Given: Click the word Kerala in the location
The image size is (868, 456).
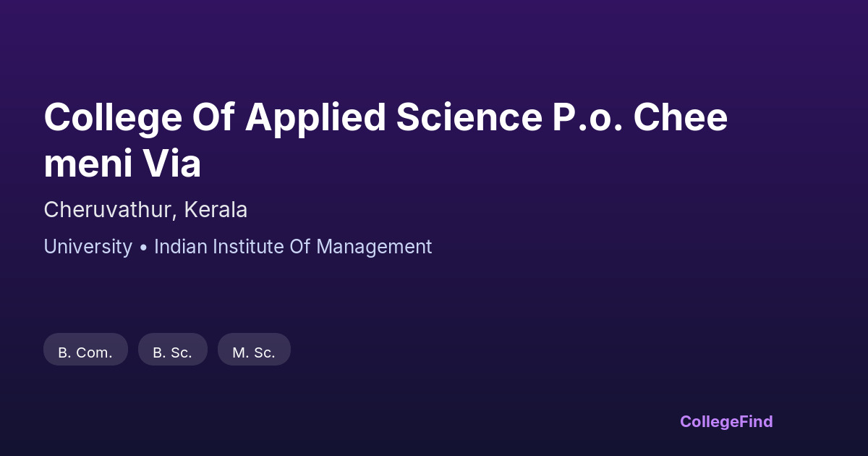Looking at the screenshot, I should pos(216,210).
